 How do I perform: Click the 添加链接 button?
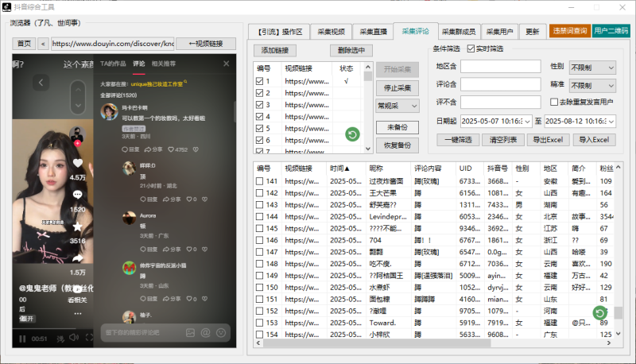tap(274, 50)
